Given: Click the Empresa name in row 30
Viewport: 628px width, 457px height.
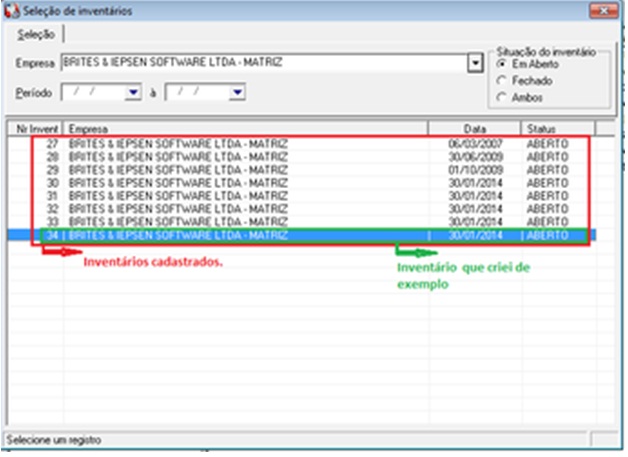Looking at the screenshot, I should (x=178, y=183).
